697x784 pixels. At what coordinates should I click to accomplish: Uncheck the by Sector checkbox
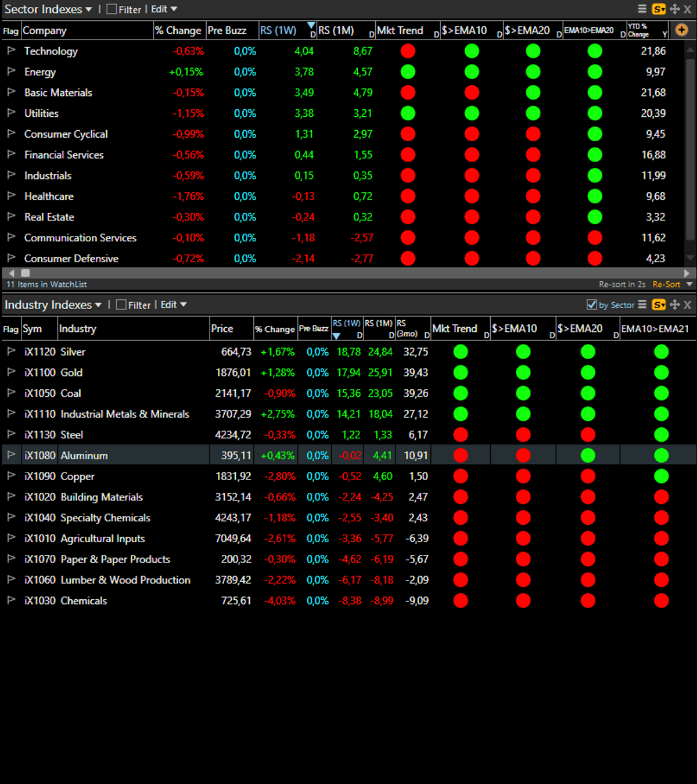point(592,305)
